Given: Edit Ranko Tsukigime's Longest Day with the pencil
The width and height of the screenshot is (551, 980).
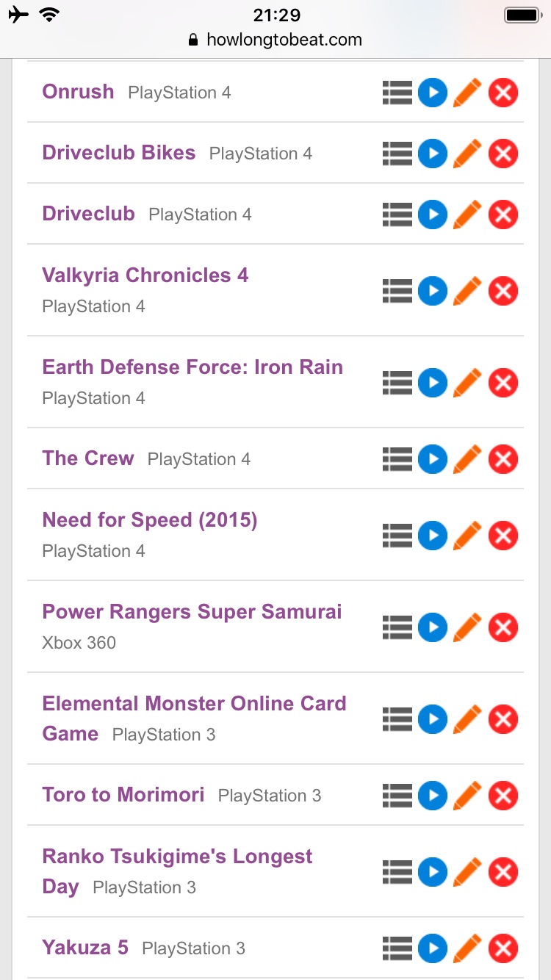Looking at the screenshot, I should 467,872.
